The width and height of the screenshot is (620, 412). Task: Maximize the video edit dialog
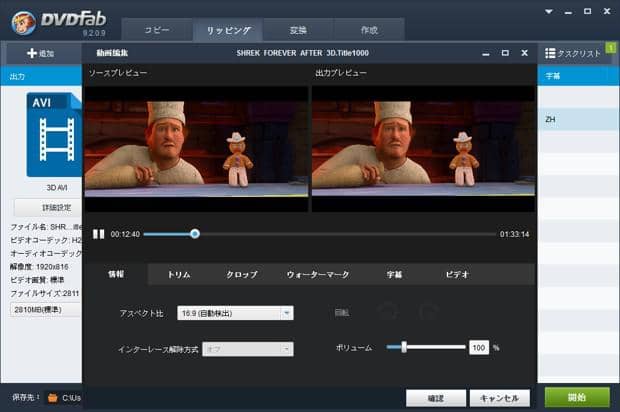click(505, 53)
